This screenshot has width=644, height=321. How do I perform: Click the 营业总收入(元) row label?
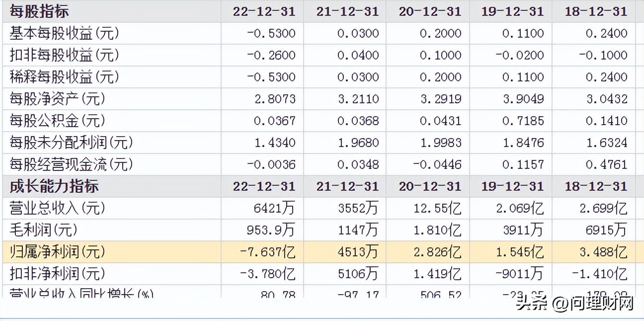pyautogui.click(x=57, y=208)
